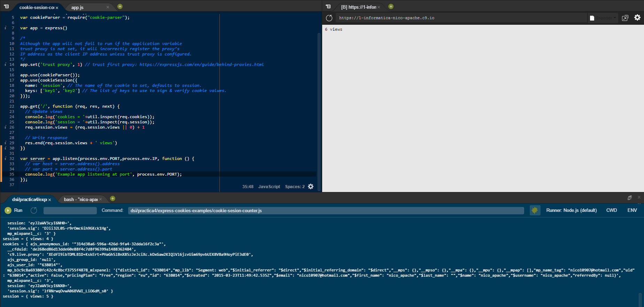This screenshot has width=644, height=307.
Task: Switch to the bash - "nico-apac terminal tab
Action: pos(81,199)
